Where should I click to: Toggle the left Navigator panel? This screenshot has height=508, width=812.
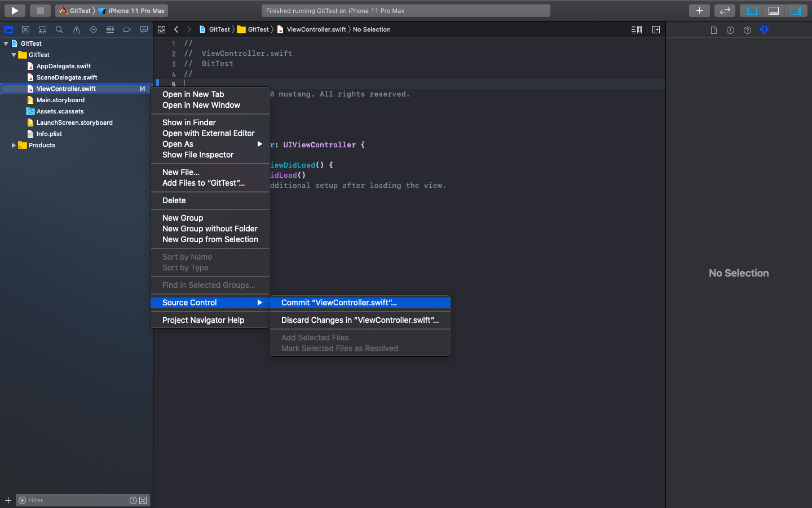[752, 10]
